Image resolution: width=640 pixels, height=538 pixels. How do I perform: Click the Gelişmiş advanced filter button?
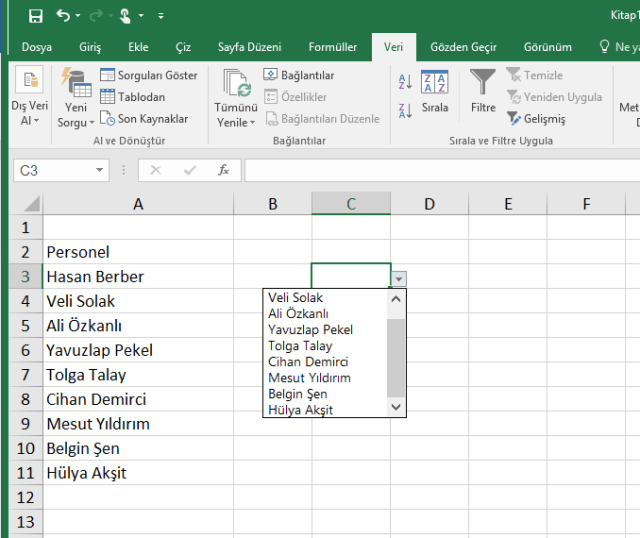click(536, 119)
